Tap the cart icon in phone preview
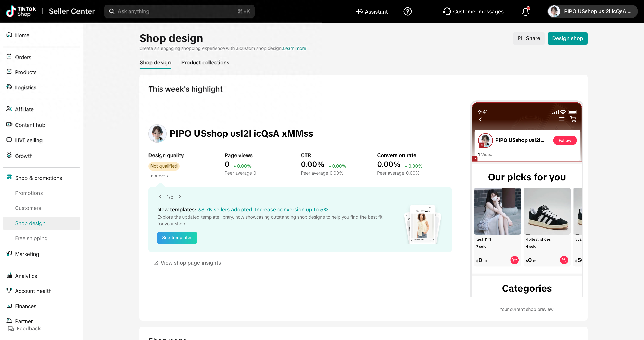Image resolution: width=644 pixels, height=340 pixels. pos(573,119)
